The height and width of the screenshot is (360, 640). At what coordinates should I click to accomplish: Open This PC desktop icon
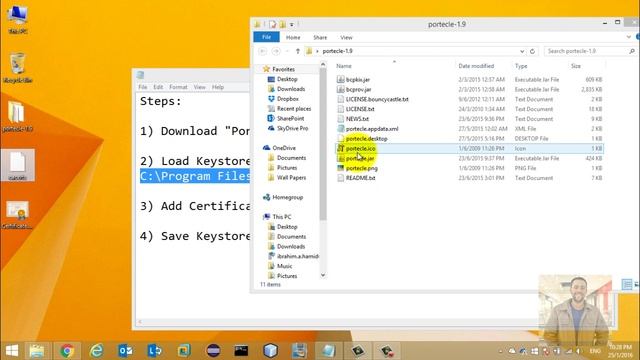point(17,19)
